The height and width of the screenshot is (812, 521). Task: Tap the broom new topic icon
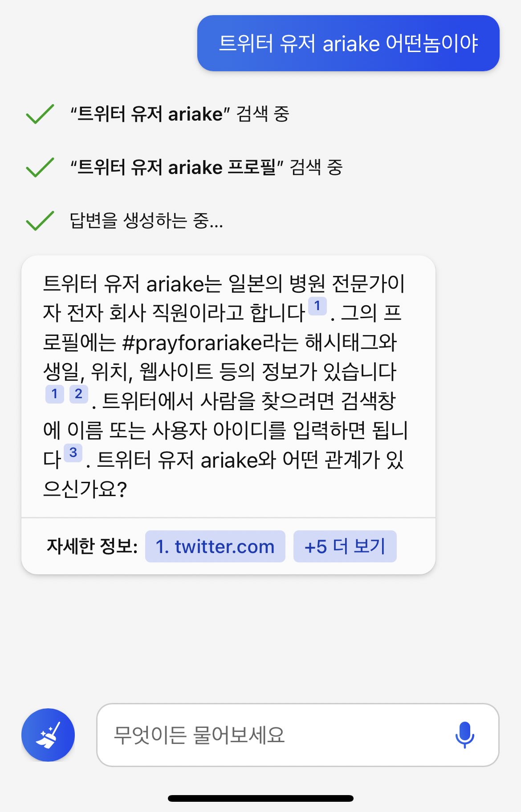click(48, 735)
